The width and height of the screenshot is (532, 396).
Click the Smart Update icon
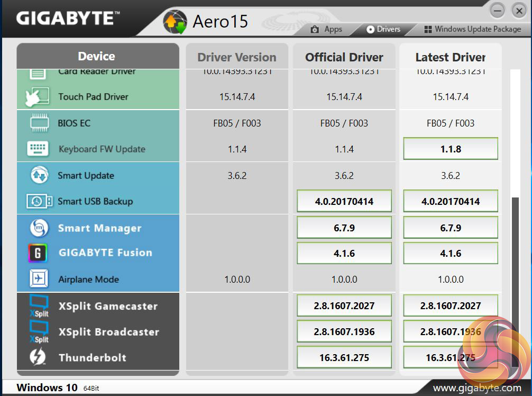(x=39, y=176)
